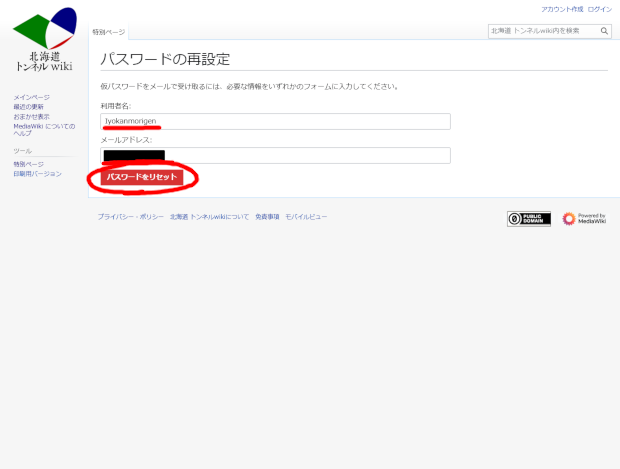The image size is (620, 469).
Task: Click the ログイン link
Action: pos(599,9)
